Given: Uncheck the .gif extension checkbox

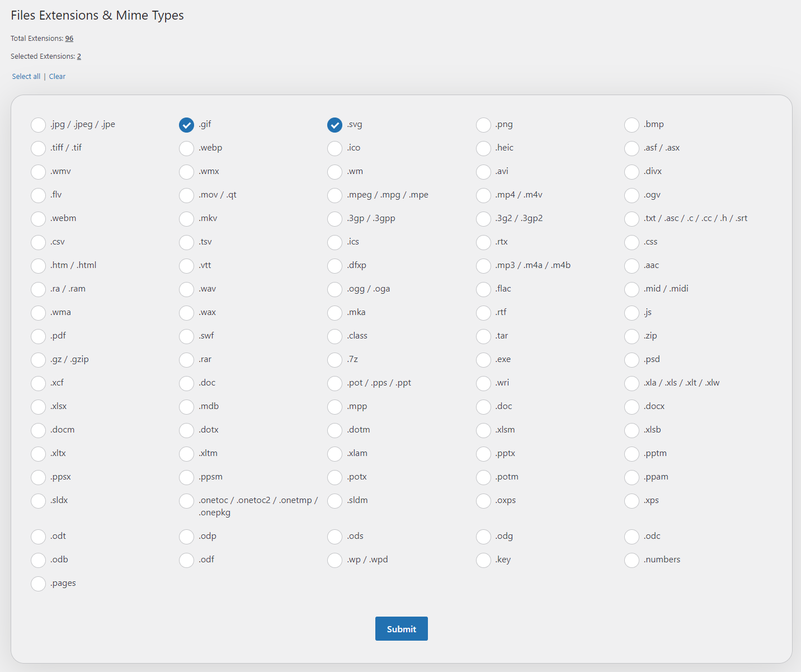Looking at the screenshot, I should (x=186, y=125).
